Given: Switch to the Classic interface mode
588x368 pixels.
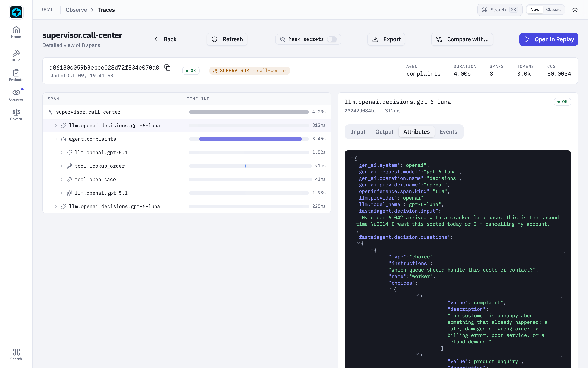Looking at the screenshot, I should pos(553,9).
